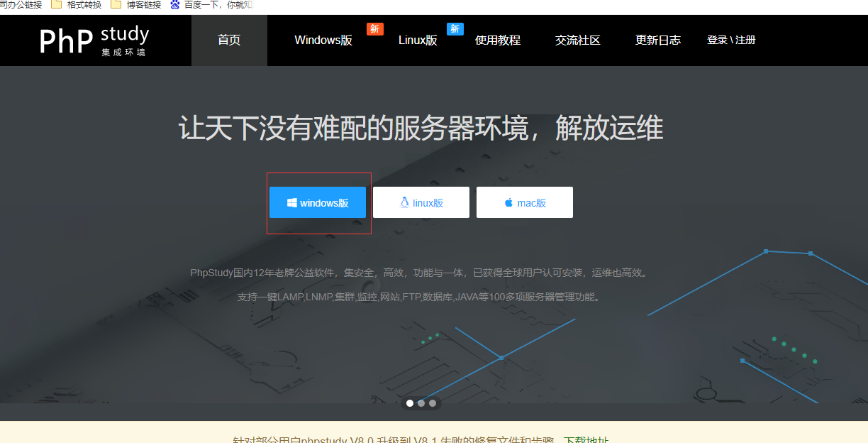The height and width of the screenshot is (443, 868).
Task: Open the 更新日志 menu item
Action: [658, 40]
